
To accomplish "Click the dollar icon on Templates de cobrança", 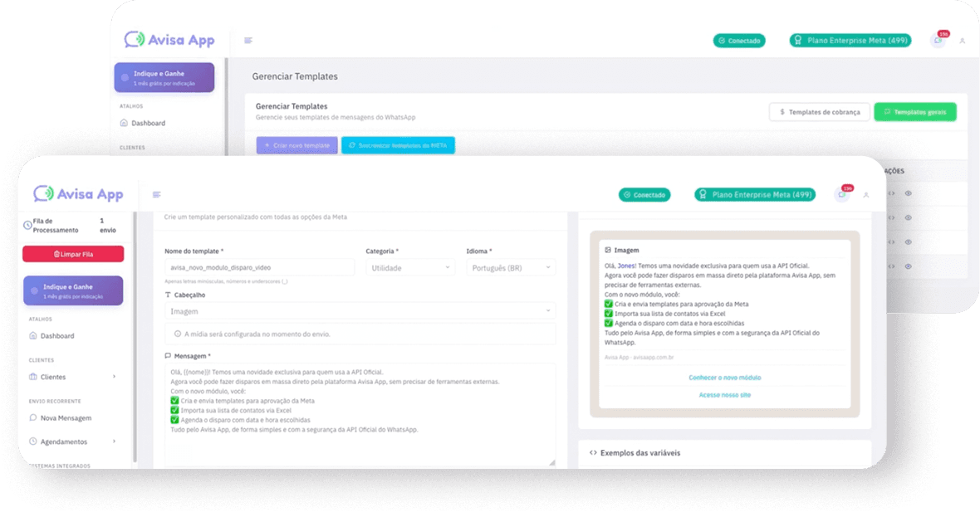I will click(x=782, y=112).
